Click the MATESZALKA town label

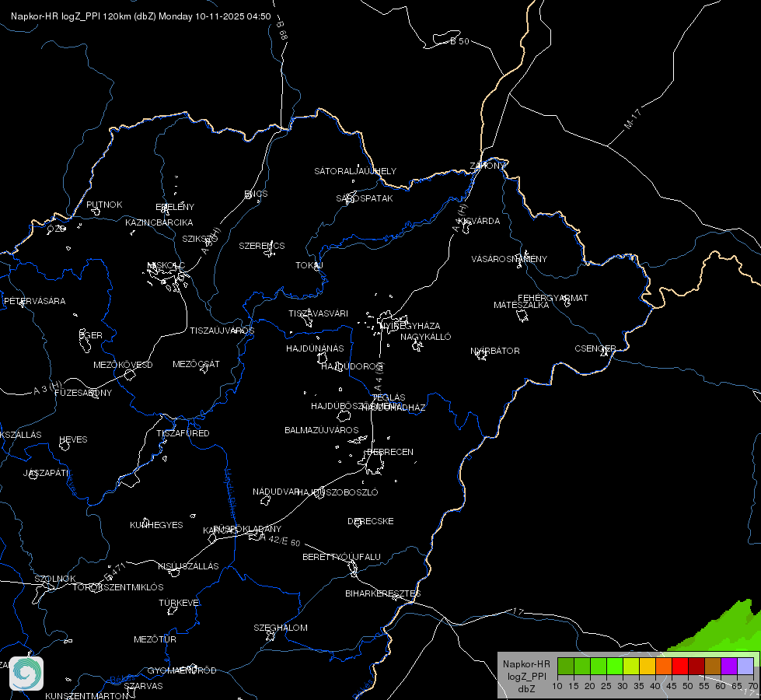(x=521, y=305)
